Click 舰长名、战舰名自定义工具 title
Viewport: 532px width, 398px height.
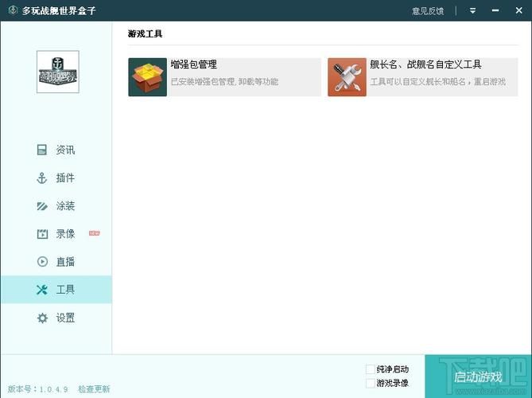coord(425,64)
